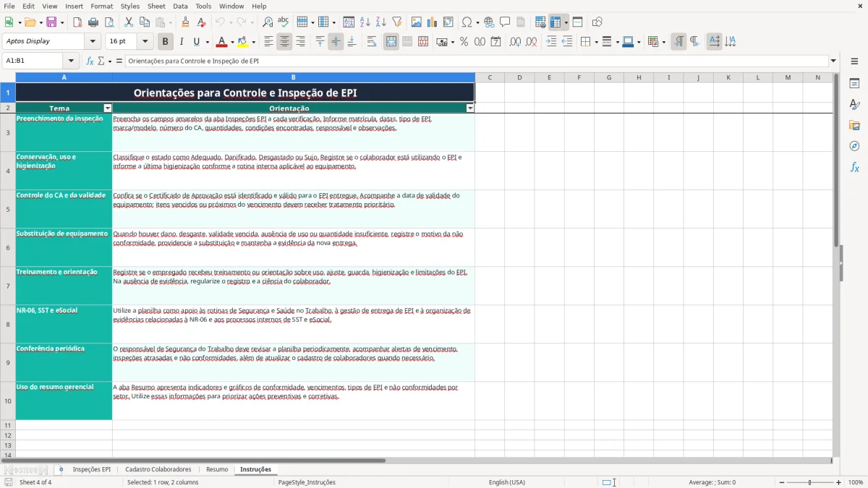Toggle Italic formatting
Image resolution: width=868 pixels, height=488 pixels.
pos(182,42)
